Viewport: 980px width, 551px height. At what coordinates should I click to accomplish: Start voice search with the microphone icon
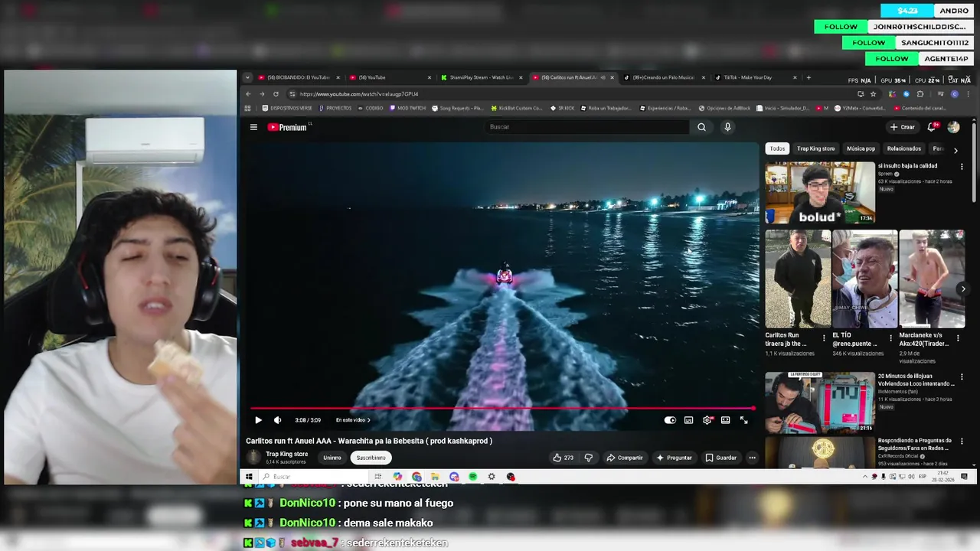pos(727,127)
